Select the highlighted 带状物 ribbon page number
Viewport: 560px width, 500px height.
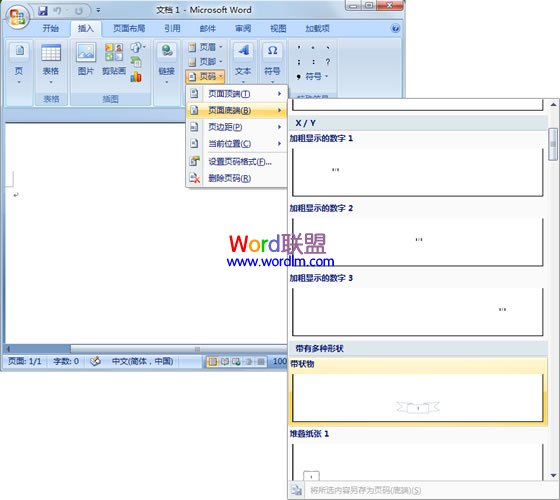tap(418, 392)
